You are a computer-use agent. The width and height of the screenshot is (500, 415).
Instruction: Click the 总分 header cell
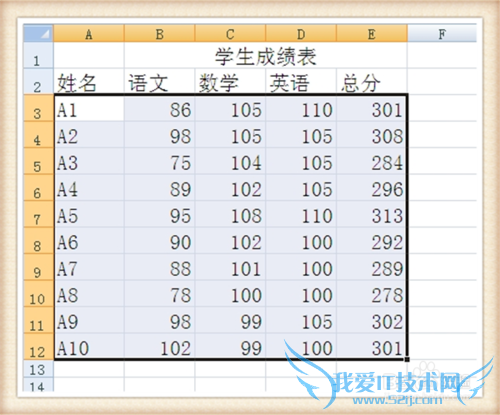tap(372, 82)
